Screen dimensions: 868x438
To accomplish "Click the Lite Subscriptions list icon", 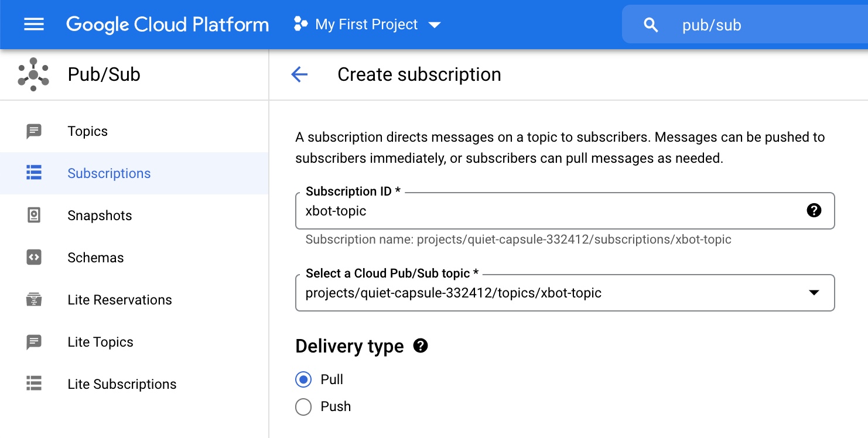I will [34, 384].
